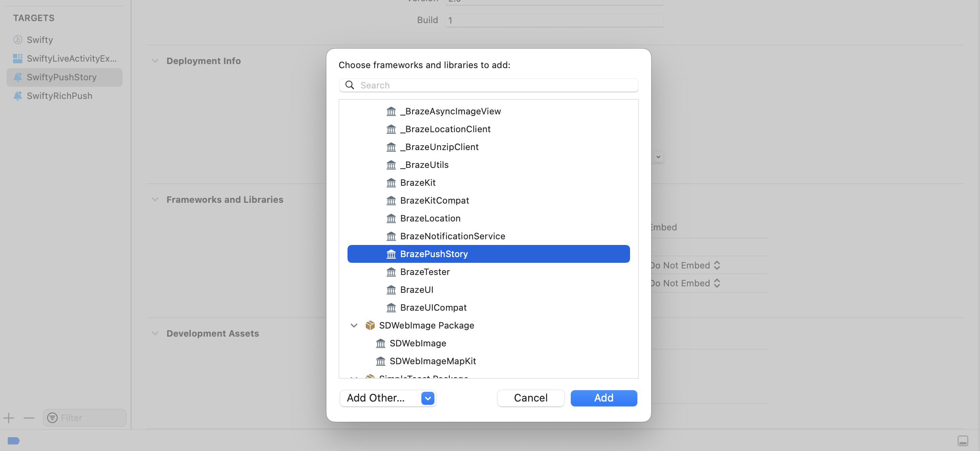Click the frameworks Search field
980x451 pixels.
coord(488,85)
